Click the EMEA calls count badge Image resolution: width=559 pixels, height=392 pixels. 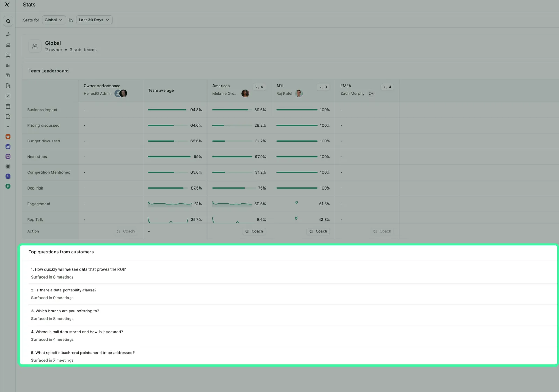point(387,87)
